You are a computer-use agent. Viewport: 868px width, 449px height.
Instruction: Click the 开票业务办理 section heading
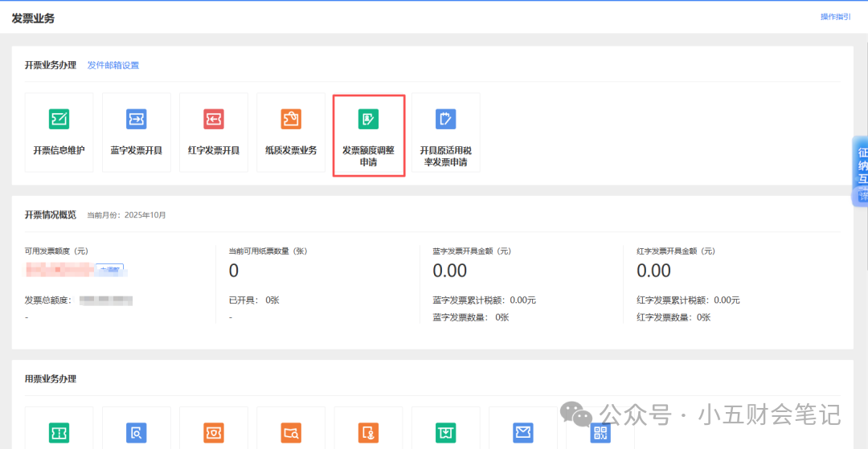(51, 65)
